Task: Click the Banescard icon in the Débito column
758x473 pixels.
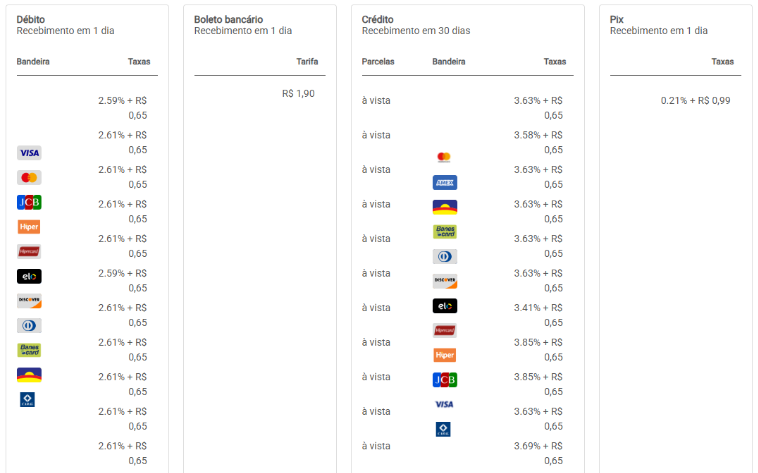Action: 29,350
